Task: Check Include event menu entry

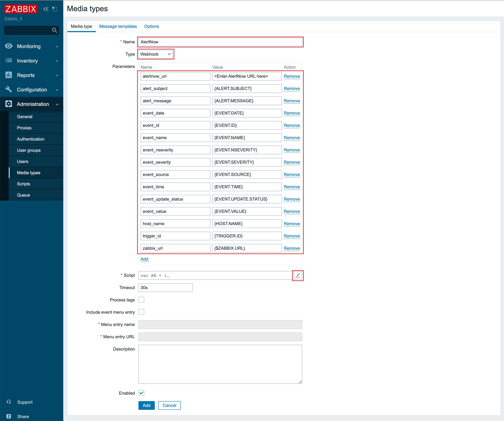Action: [141, 312]
